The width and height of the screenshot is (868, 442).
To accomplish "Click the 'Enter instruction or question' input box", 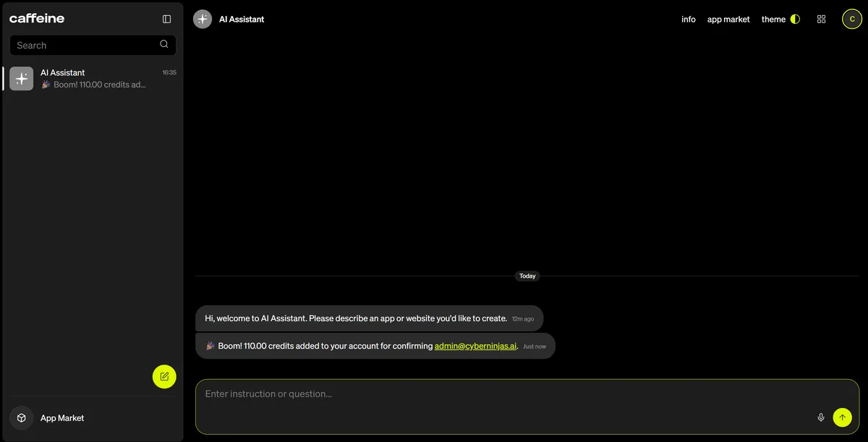I will (506, 394).
